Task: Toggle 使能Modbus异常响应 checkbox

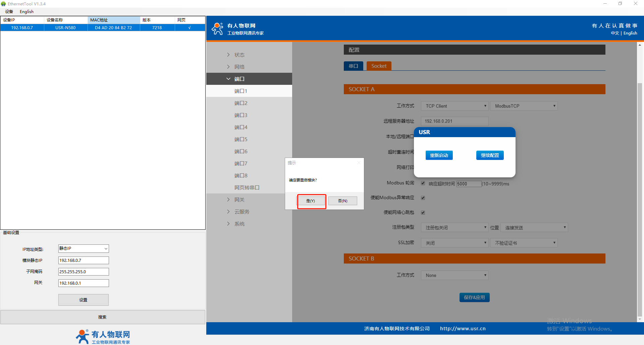Action: pos(423,198)
